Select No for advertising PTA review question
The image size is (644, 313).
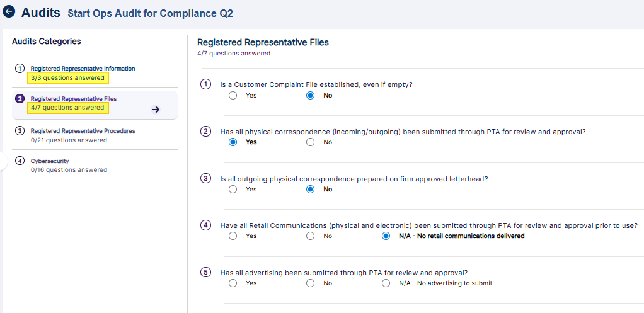[x=310, y=283]
